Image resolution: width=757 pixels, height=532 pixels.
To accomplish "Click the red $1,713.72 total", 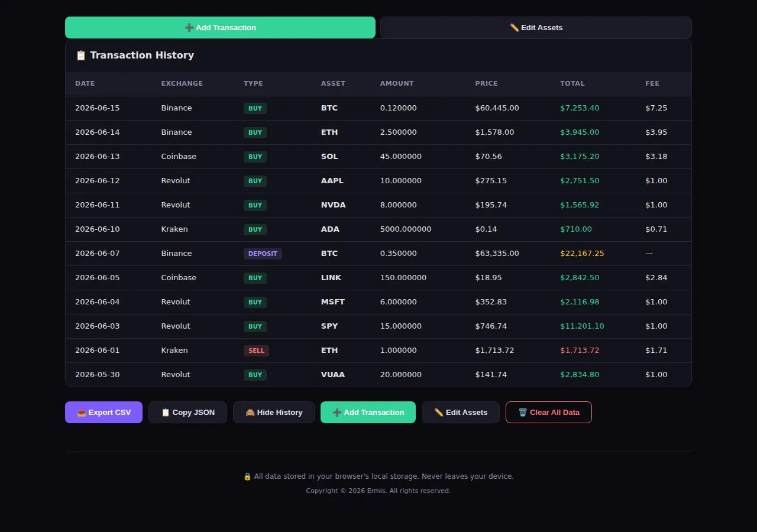I will click(x=580, y=351).
